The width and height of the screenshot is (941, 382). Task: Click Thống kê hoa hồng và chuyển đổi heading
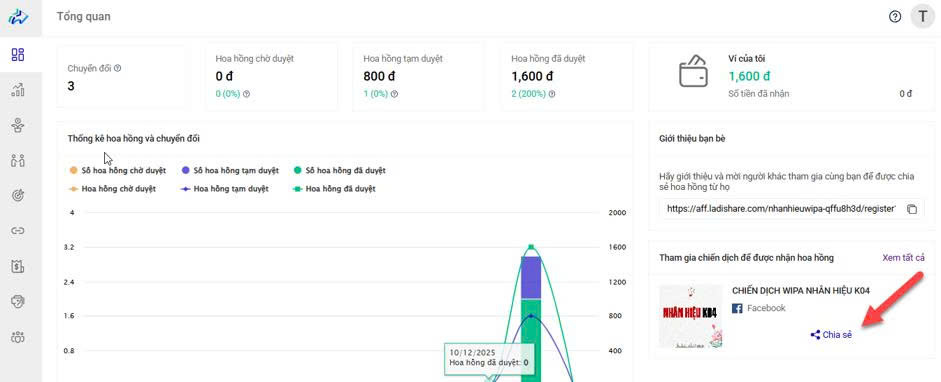[x=134, y=139]
